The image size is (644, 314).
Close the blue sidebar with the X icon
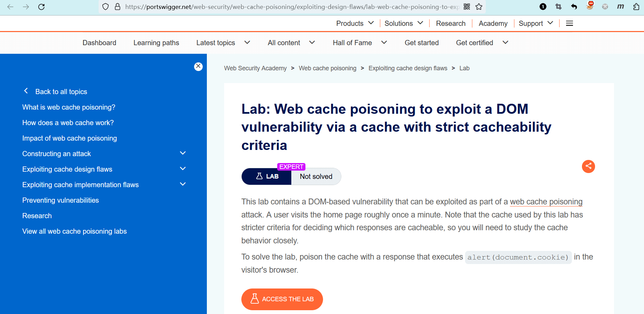click(x=198, y=67)
